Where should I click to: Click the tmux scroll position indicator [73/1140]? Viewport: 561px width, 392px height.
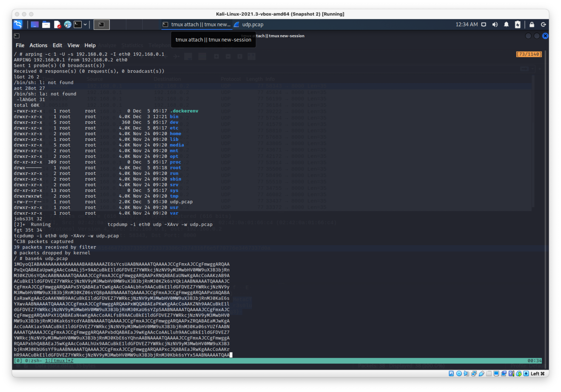click(x=529, y=54)
